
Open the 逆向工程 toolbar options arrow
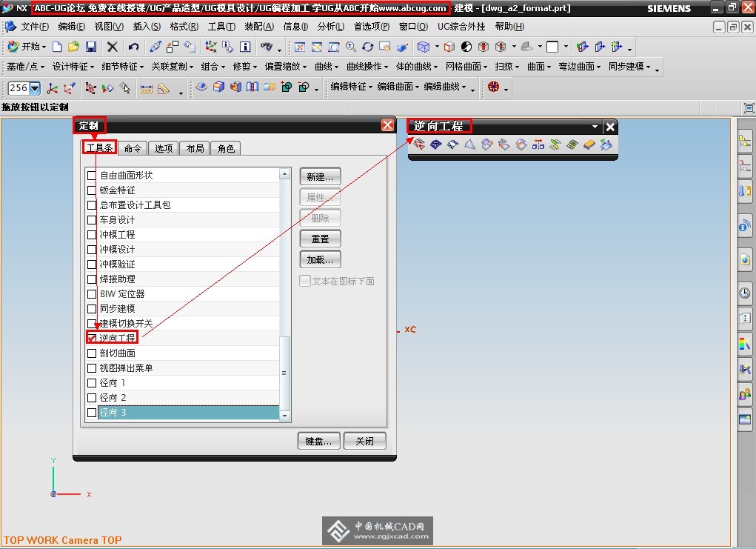coord(595,127)
